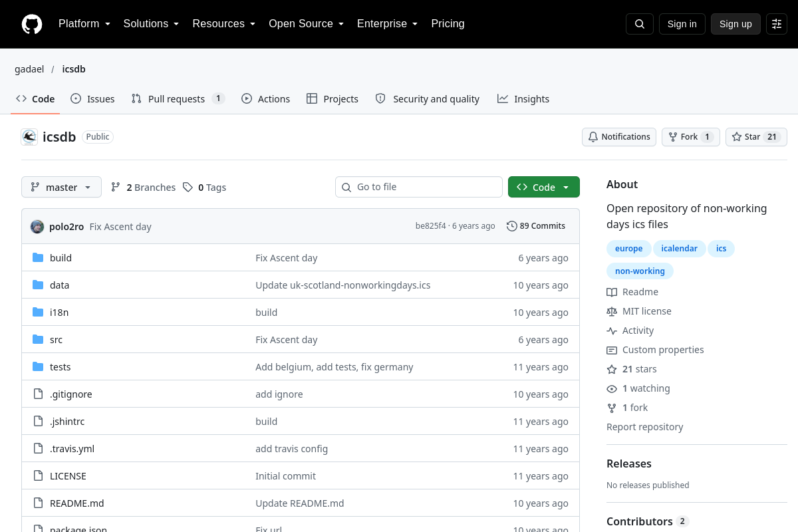
Task: Click polo2ro's avatar picture
Action: (37, 226)
